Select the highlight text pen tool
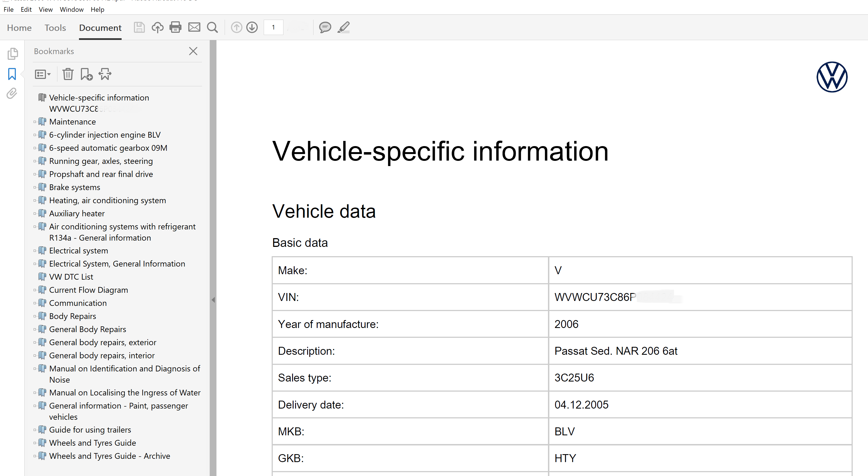This screenshot has width=868, height=476. (x=344, y=27)
